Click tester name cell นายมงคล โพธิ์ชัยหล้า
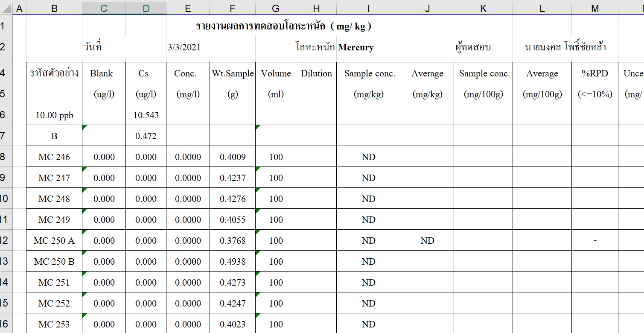 coord(565,47)
